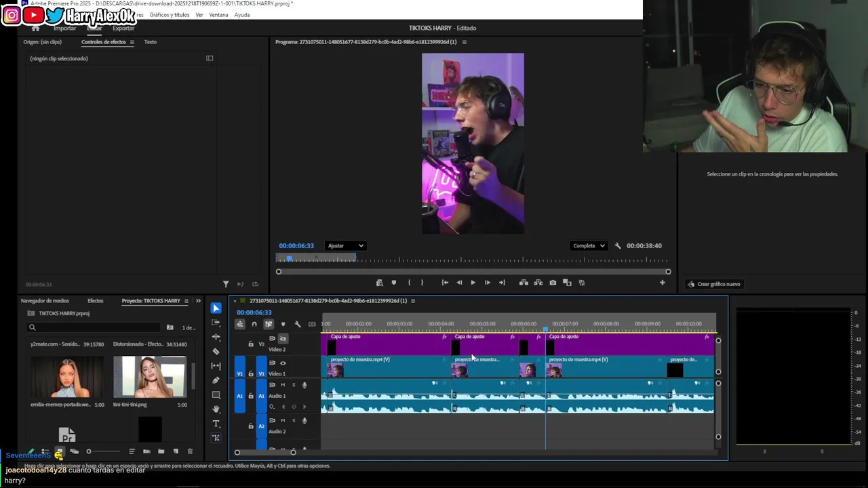Viewport: 868px width, 488px height.
Task: Click the Extract button in Program monitor
Action: click(538, 283)
